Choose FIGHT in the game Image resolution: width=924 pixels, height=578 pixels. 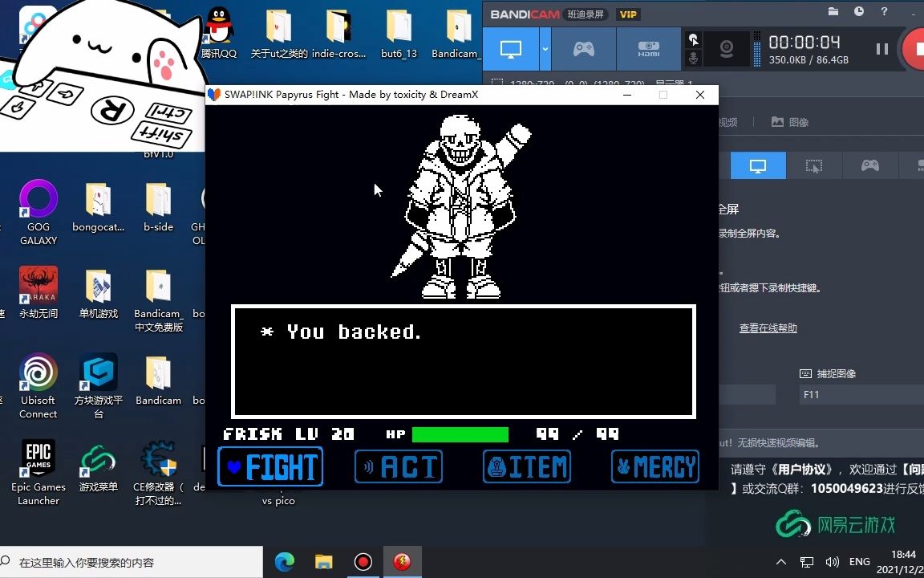270,466
